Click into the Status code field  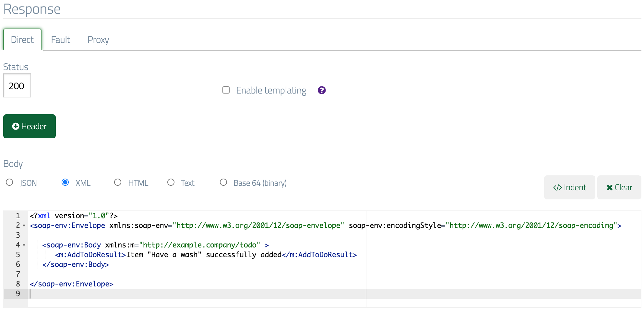pos(17,85)
